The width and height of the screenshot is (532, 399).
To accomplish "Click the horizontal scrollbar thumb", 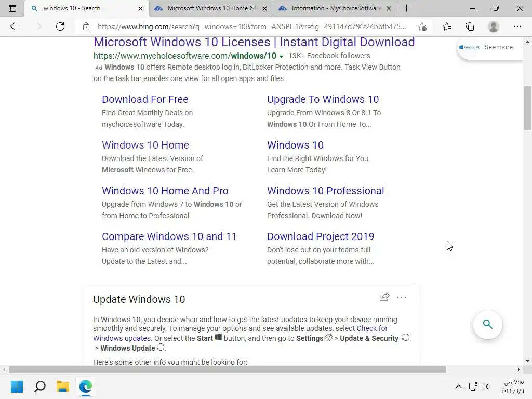I will tap(228, 369).
